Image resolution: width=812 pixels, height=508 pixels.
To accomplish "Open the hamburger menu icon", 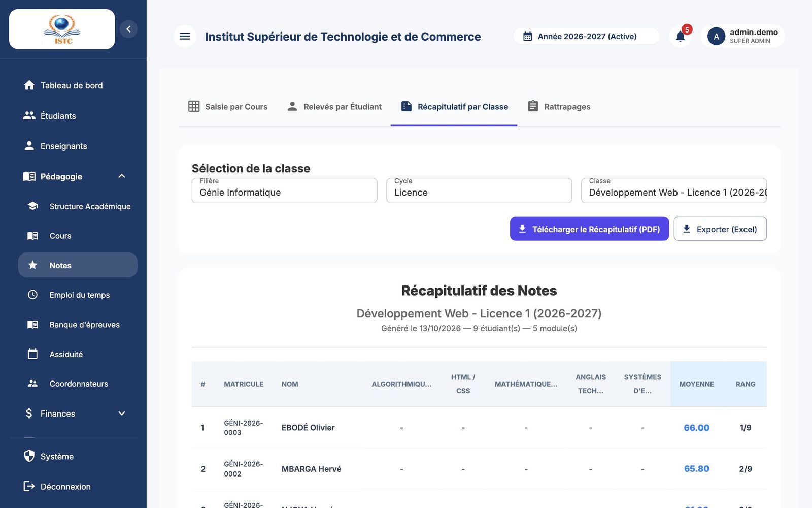I will [x=185, y=36].
